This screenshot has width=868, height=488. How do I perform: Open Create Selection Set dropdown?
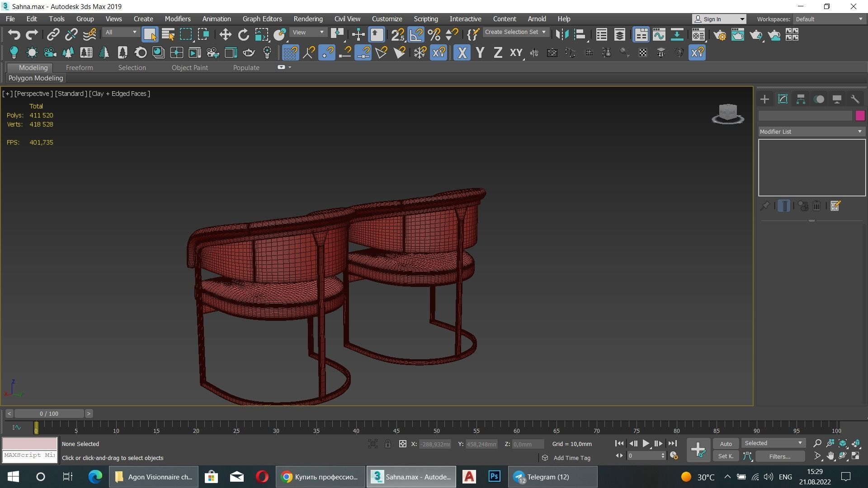tap(516, 32)
